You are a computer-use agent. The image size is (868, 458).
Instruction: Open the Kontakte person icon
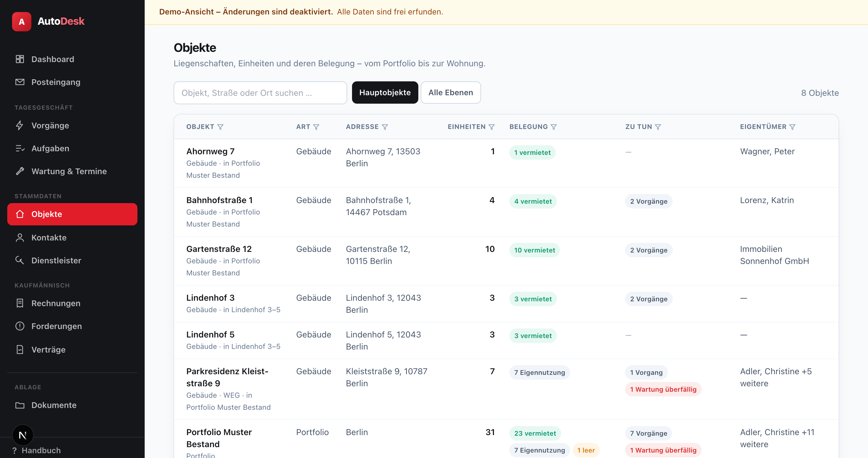[20, 237]
